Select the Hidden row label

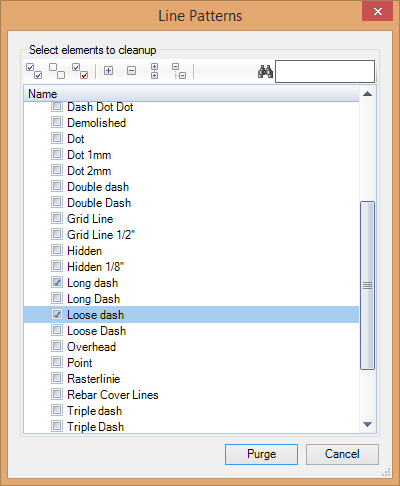[x=85, y=251]
